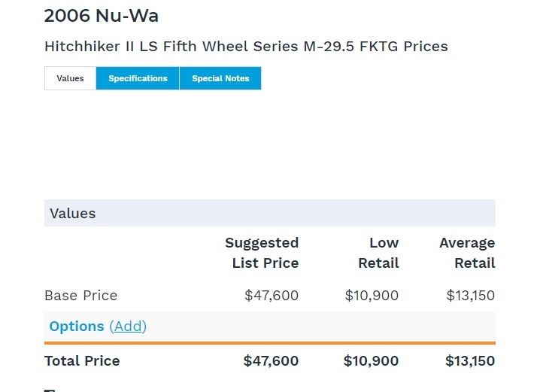546x392 pixels.
Task: Click the Total Price row label
Action: (82, 361)
